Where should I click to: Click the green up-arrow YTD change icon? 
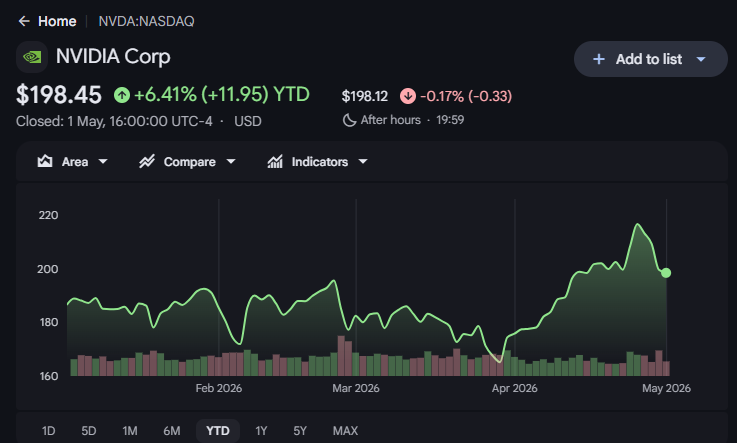122,95
